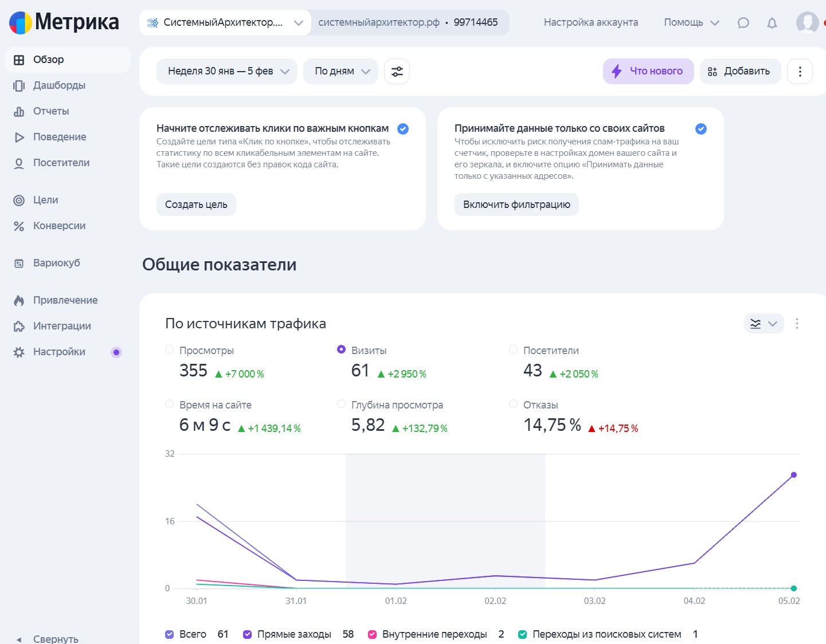Expand the chart type selector dropdown
826x644 pixels.
(x=764, y=324)
